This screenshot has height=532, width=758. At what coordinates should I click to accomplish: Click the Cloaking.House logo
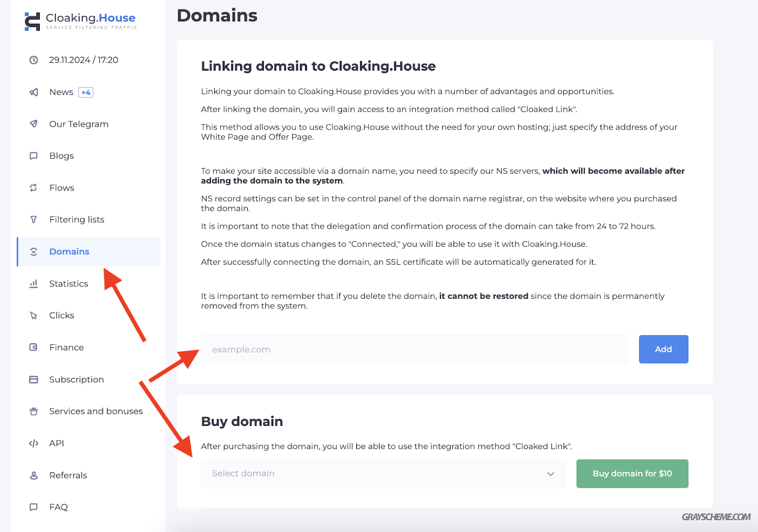(x=81, y=21)
